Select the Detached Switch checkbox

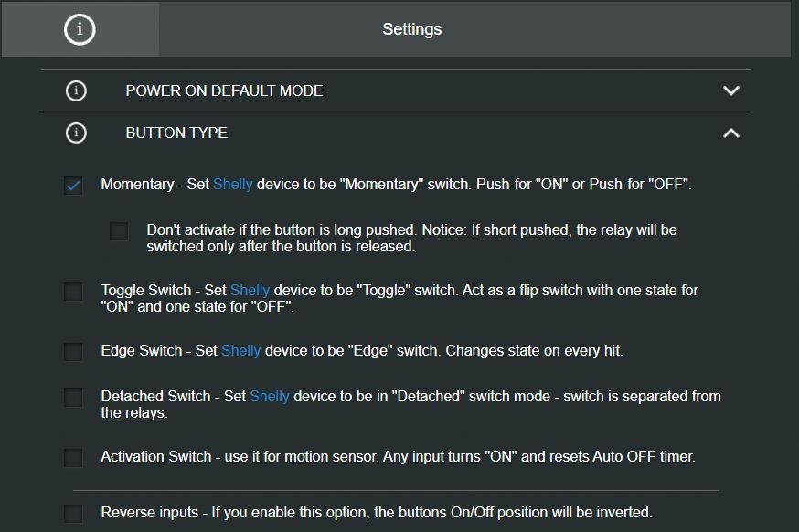(x=73, y=398)
